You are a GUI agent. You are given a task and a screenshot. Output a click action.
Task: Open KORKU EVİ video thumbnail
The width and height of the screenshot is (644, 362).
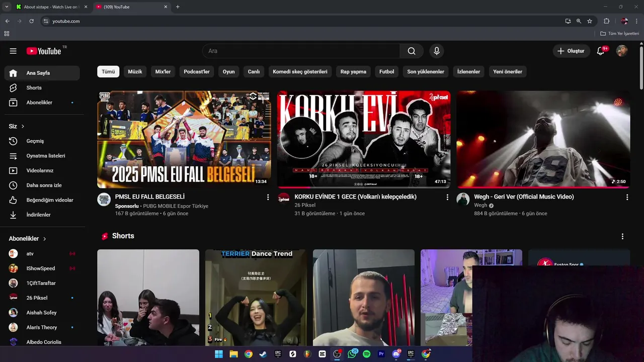click(x=363, y=139)
